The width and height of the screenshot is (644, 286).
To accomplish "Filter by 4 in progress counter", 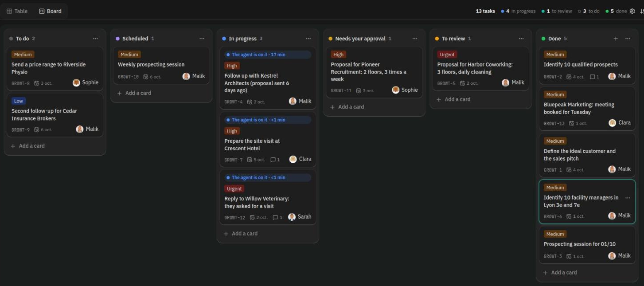I will coord(518,11).
